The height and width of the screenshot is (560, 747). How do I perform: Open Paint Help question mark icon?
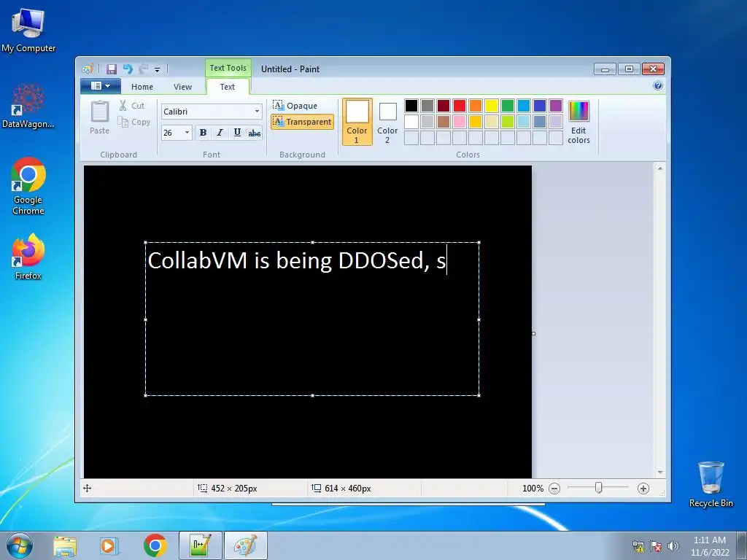point(658,86)
